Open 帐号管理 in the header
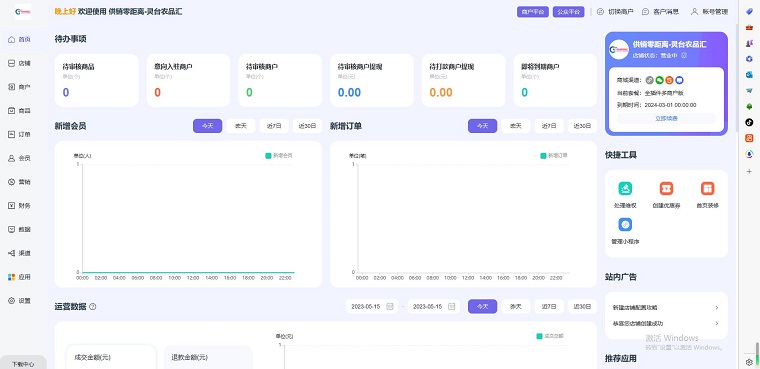Screen dimensions: 760x369 pyautogui.click(x=709, y=12)
